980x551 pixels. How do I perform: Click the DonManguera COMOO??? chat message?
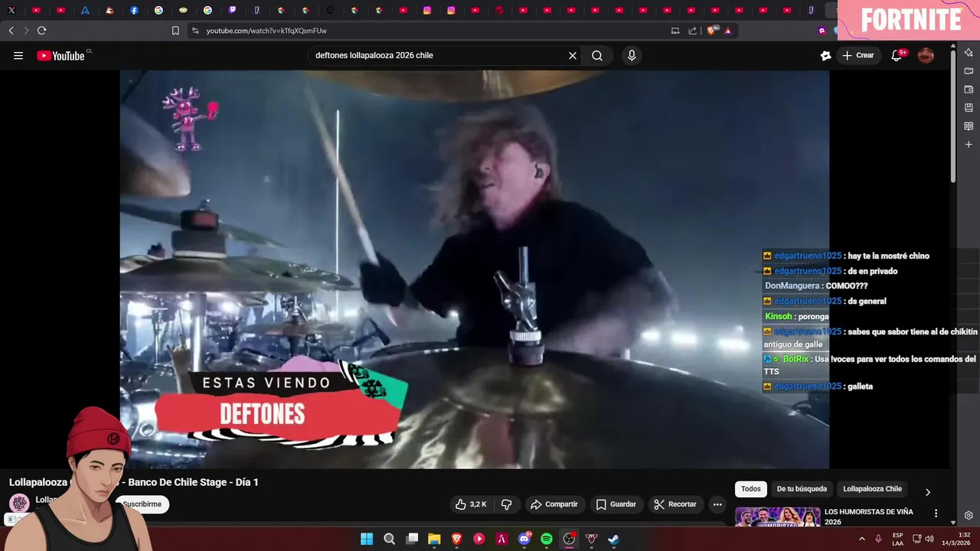815,285
